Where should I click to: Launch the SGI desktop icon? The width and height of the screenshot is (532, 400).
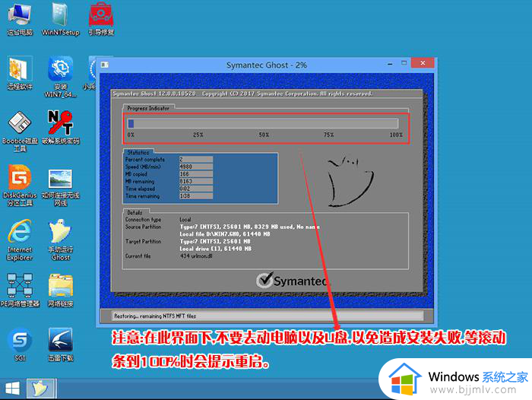point(20,344)
